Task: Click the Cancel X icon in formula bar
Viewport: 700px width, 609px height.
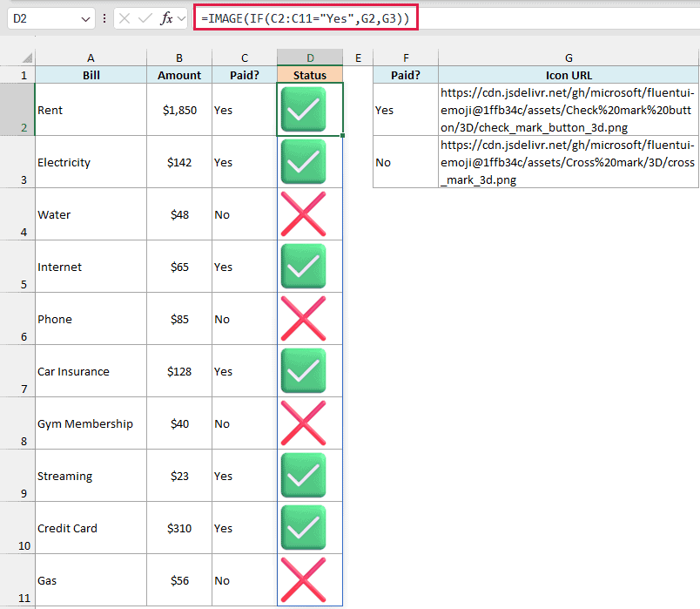Action: click(125, 18)
